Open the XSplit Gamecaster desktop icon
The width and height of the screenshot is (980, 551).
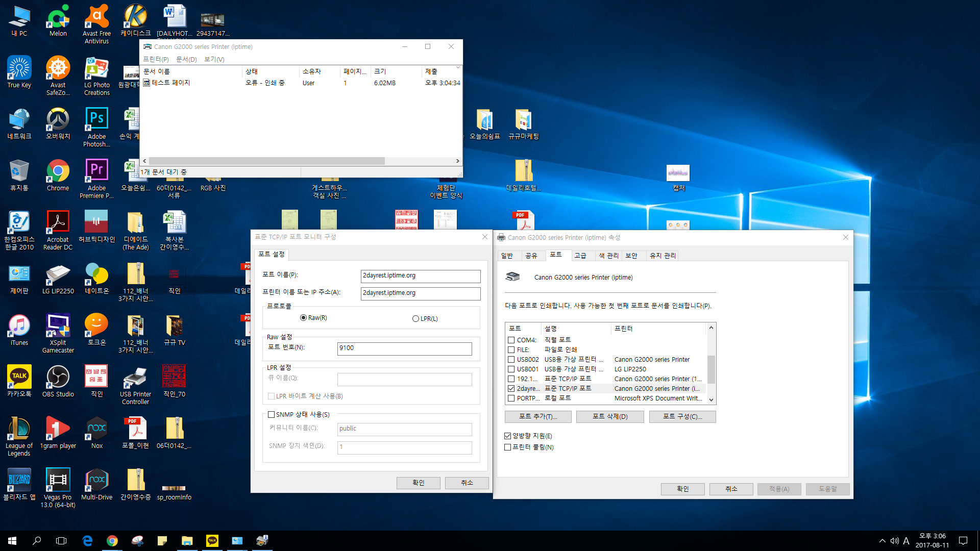[58, 333]
